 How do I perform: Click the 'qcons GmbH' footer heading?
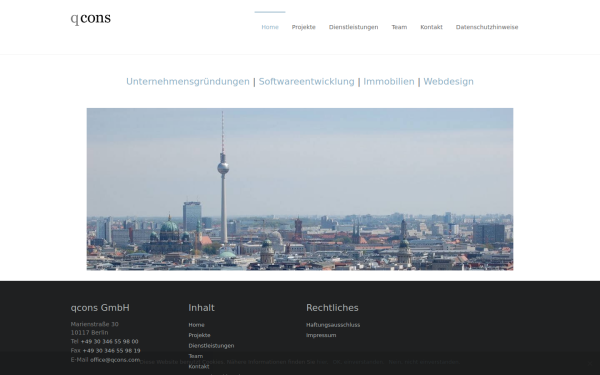(100, 308)
